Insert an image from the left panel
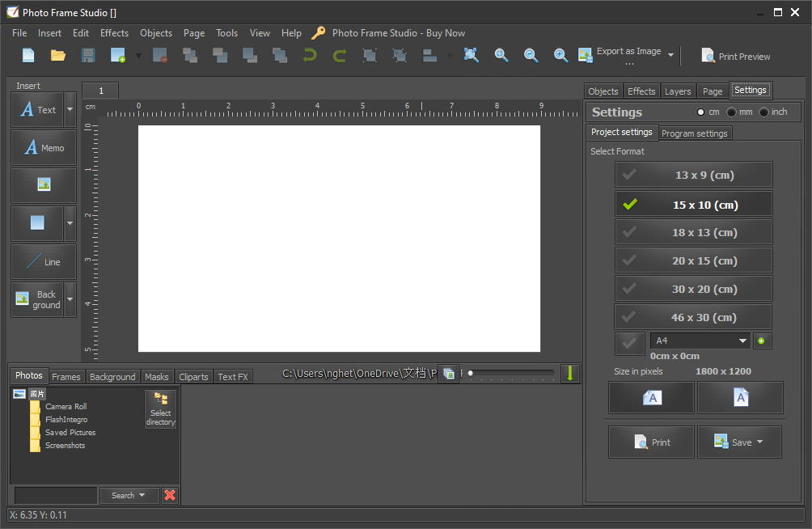812x529 pixels. (44, 185)
